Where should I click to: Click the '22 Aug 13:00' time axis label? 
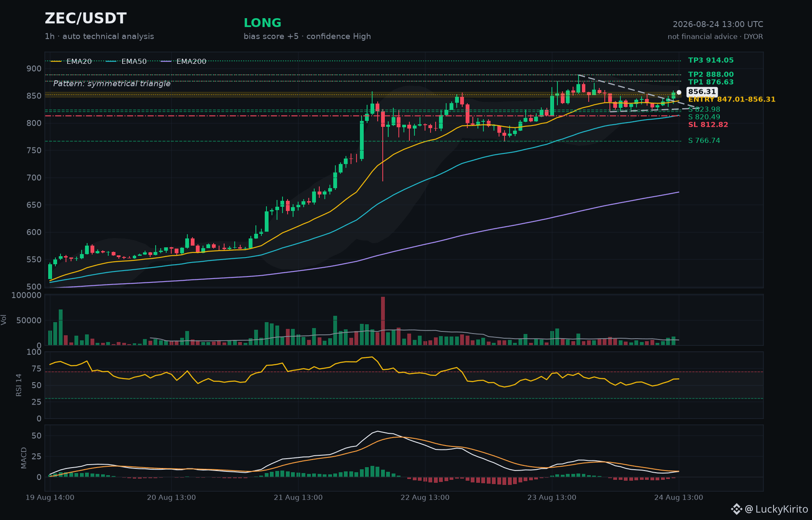(x=425, y=498)
